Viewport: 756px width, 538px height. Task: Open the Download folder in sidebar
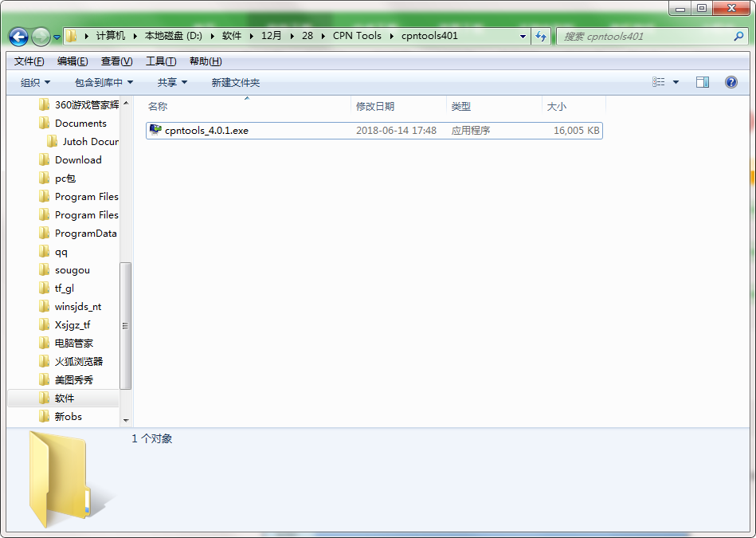click(80, 159)
